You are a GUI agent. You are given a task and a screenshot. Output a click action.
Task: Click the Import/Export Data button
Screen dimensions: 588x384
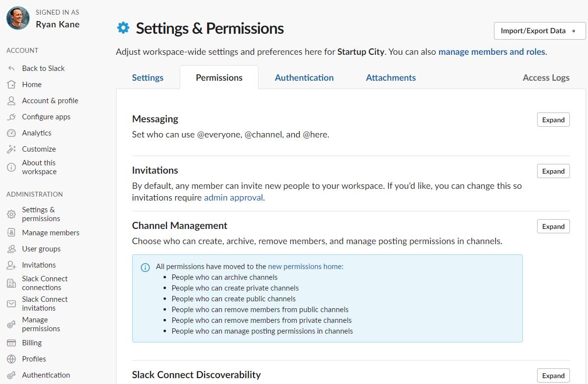(540, 31)
